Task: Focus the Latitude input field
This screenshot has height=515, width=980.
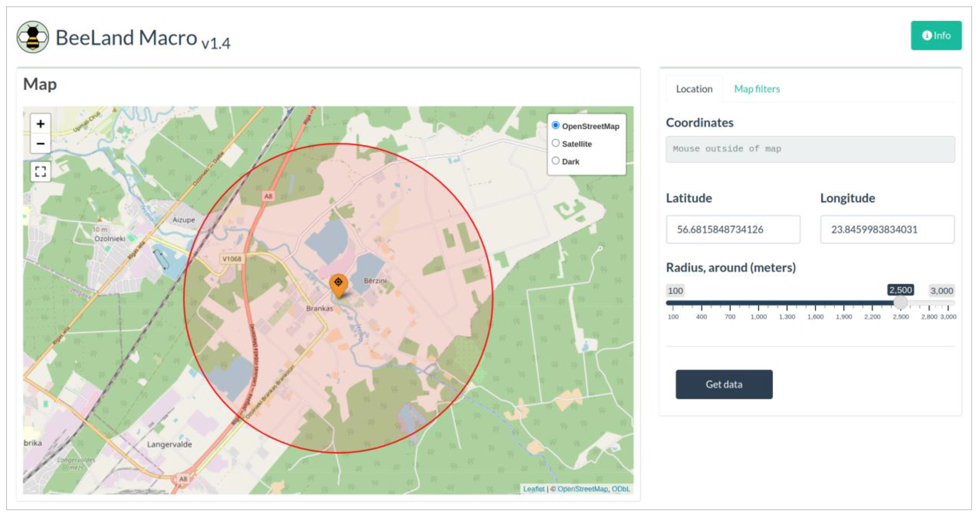Action: coord(733,230)
